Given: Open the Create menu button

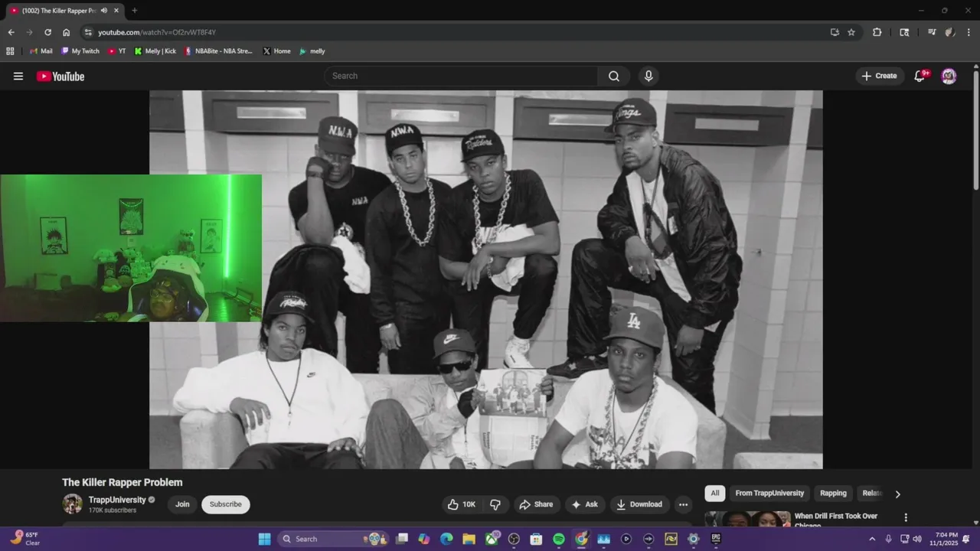Looking at the screenshot, I should tap(879, 76).
